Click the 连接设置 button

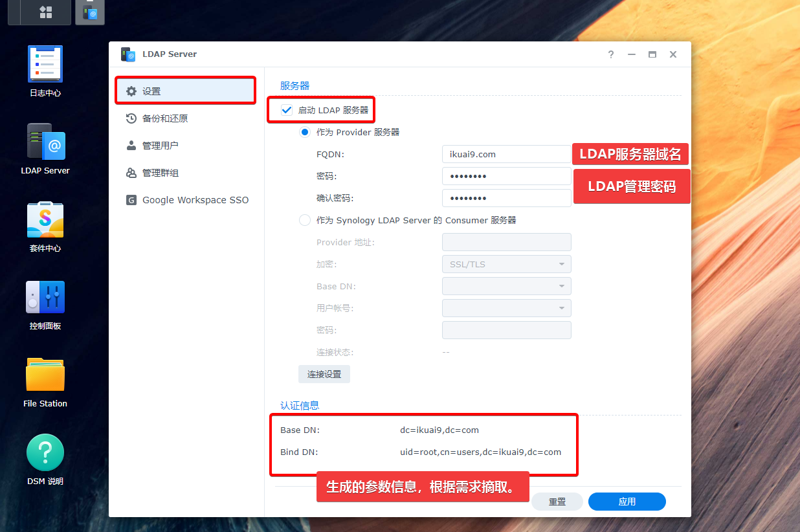coord(324,374)
